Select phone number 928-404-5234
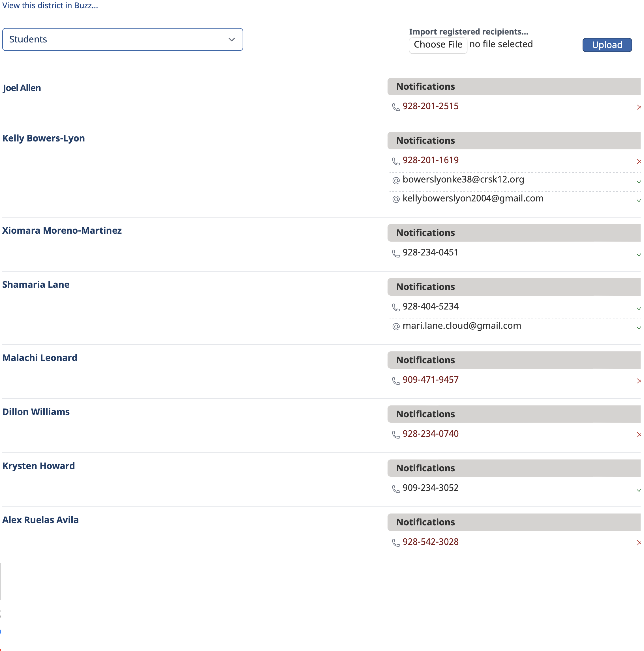Image resolution: width=644 pixels, height=651 pixels. tap(430, 306)
